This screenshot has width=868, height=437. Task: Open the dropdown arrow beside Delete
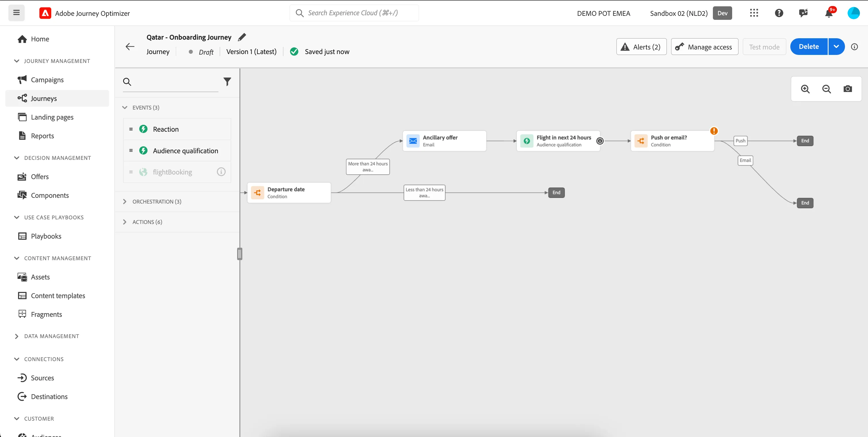pyautogui.click(x=836, y=47)
